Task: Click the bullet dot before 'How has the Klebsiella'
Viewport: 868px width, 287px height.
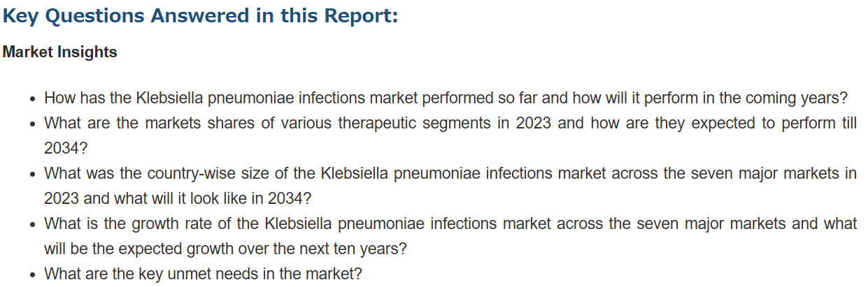Action: [x=34, y=99]
